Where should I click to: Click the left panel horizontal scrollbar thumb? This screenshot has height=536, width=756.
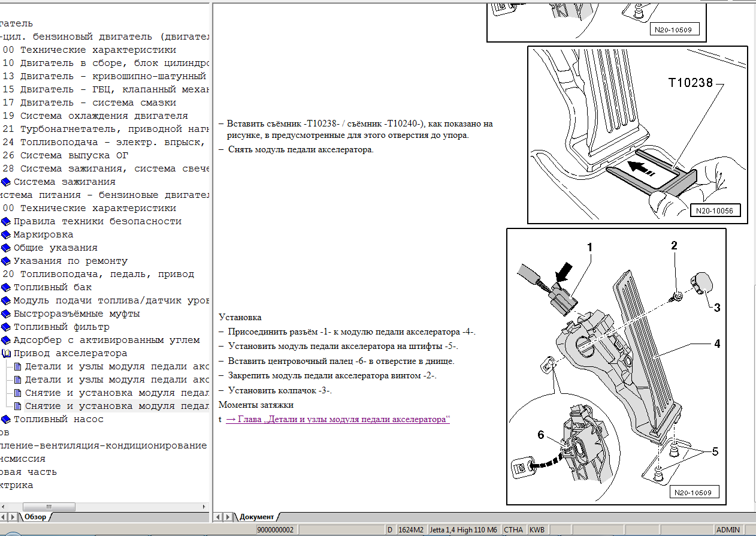click(x=49, y=507)
